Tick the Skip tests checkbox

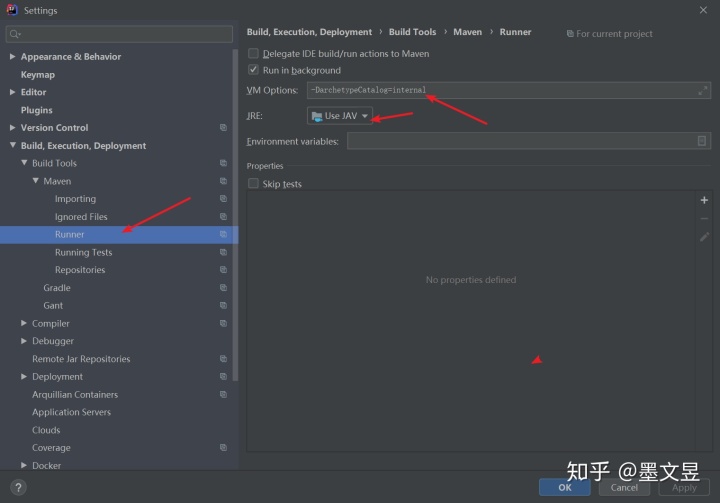[253, 184]
